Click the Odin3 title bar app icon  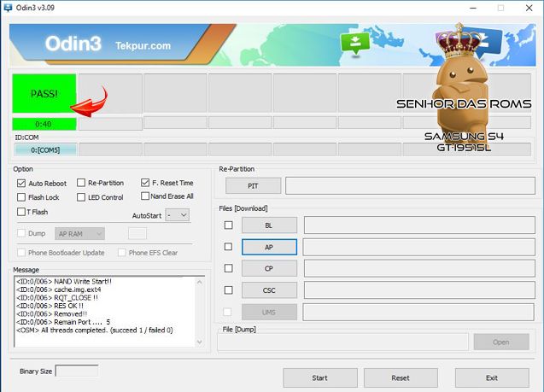coord(10,8)
